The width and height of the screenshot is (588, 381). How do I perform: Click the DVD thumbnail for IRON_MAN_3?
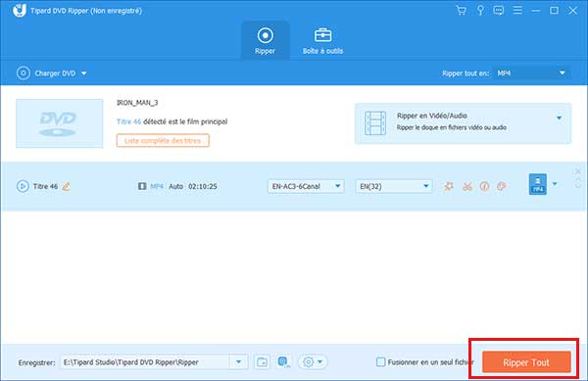[59, 123]
